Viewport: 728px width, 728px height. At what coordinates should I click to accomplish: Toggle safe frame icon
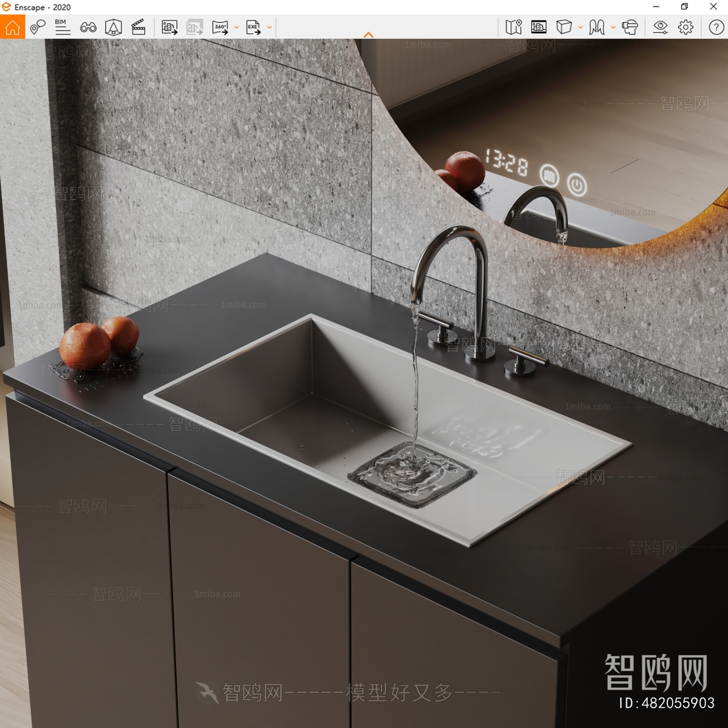coord(113,27)
